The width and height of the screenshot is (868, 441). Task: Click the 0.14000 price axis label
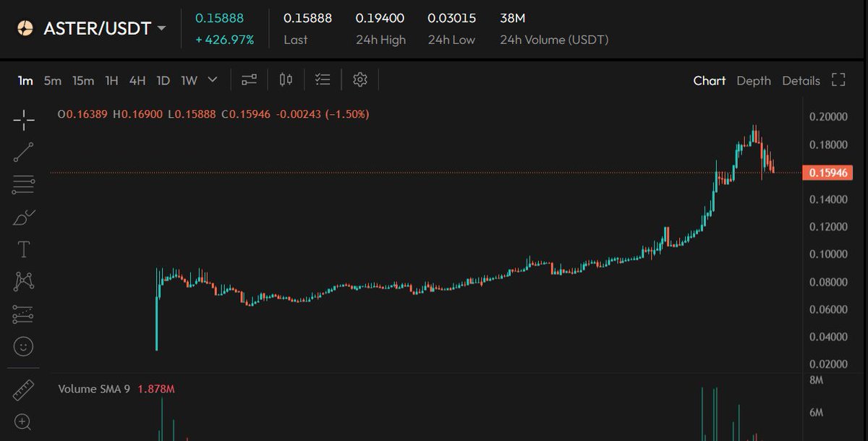pyautogui.click(x=828, y=200)
